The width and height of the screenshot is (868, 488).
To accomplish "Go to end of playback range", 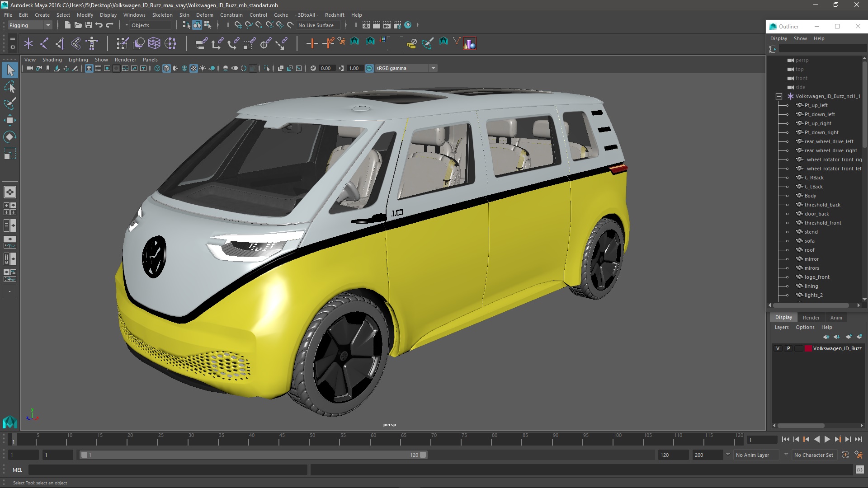I will (x=858, y=439).
